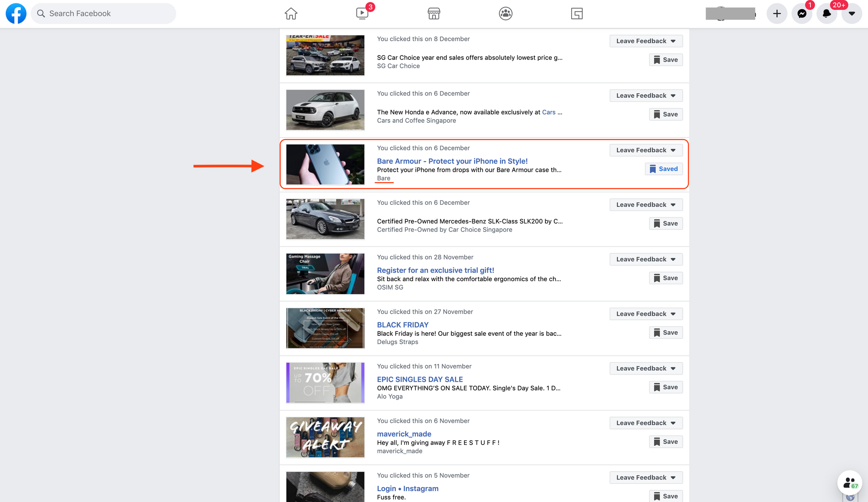The height and width of the screenshot is (502, 868).
Task: Open the Marketplace store icon
Action: (434, 13)
